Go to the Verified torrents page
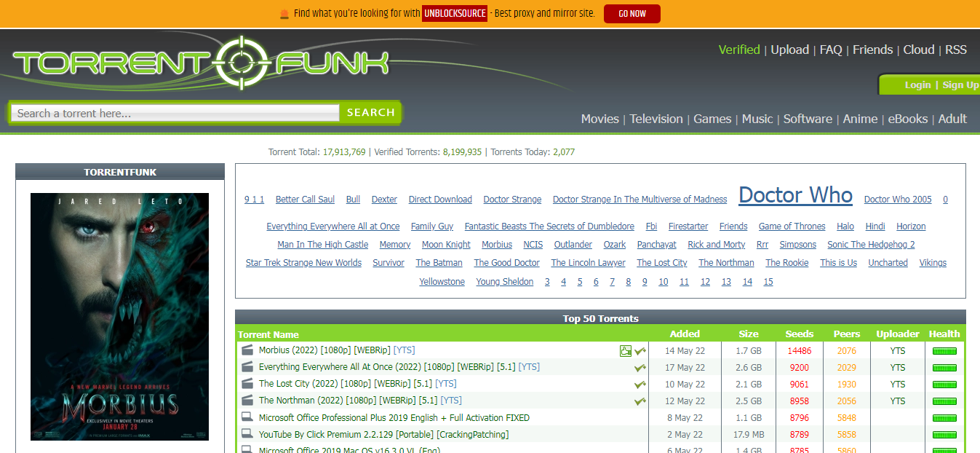This screenshot has height=453, width=980. coord(739,50)
